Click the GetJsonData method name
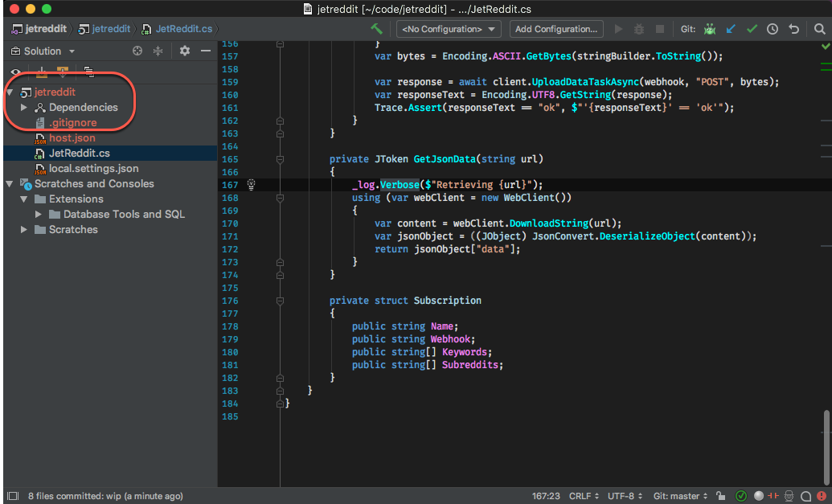 [x=445, y=159]
